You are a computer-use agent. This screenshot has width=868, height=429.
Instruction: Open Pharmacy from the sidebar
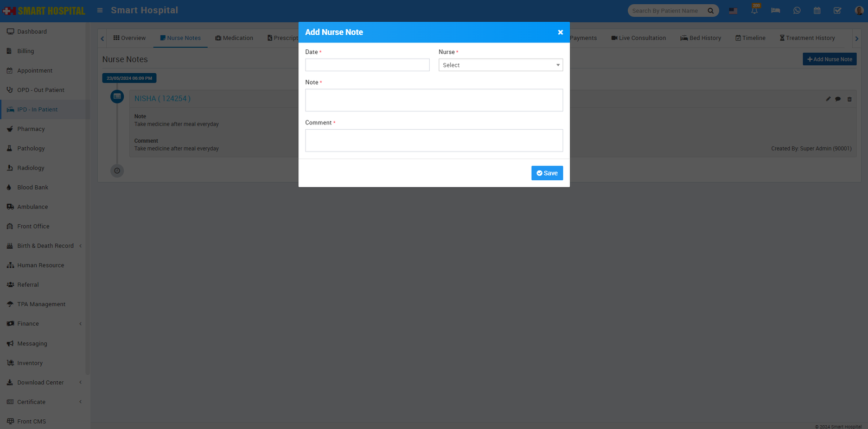[31, 129]
